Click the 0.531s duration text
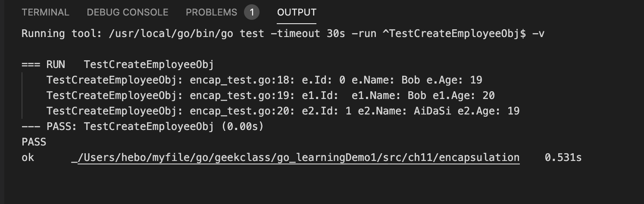644x204 pixels. click(x=563, y=158)
